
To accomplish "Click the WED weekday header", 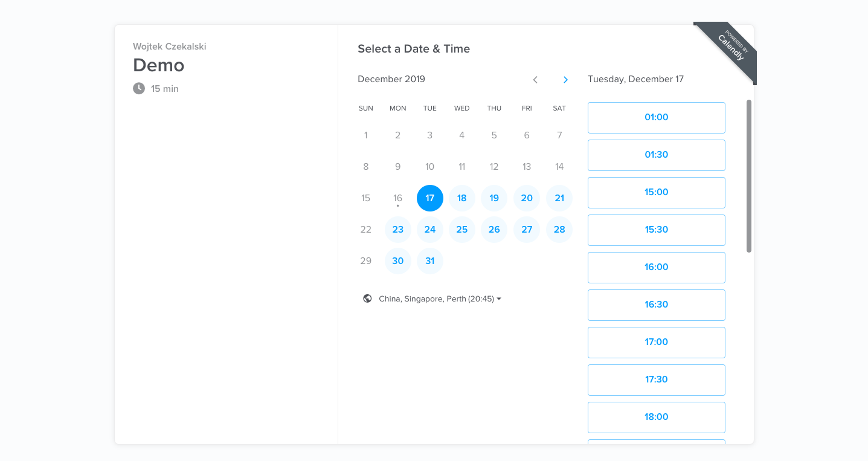I will [462, 109].
